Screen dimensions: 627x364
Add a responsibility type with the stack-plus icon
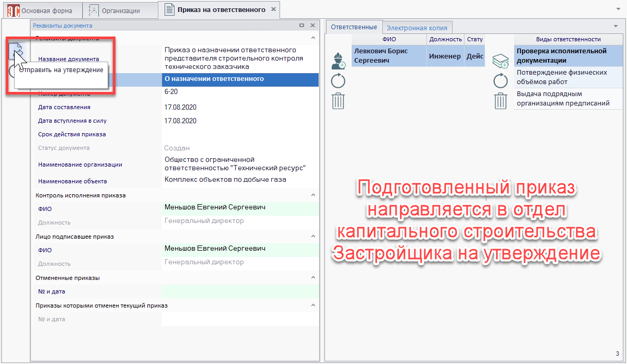coord(501,61)
